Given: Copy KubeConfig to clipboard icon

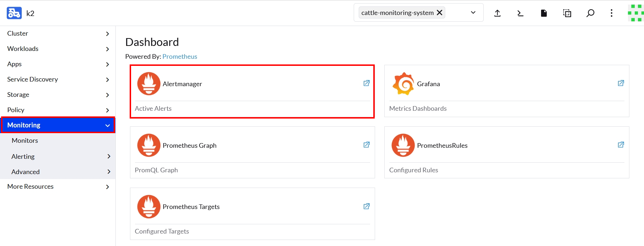Looking at the screenshot, I should (x=567, y=13).
